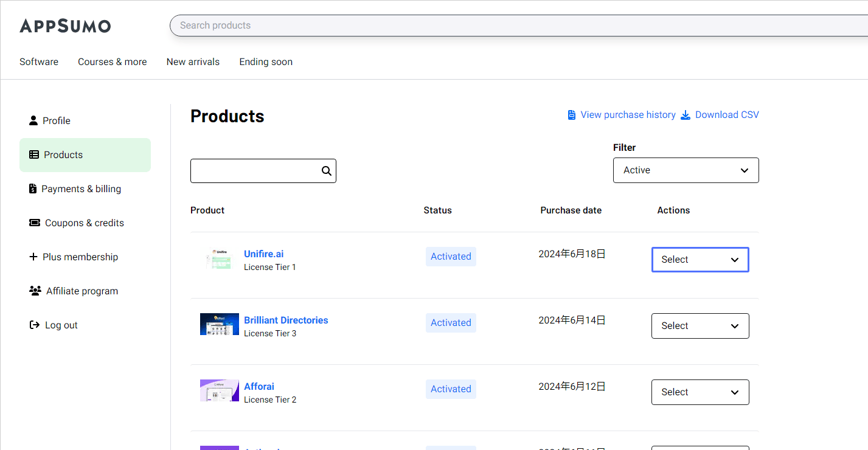Open the Ending soon tab
This screenshot has height=450, width=868.
(x=266, y=62)
